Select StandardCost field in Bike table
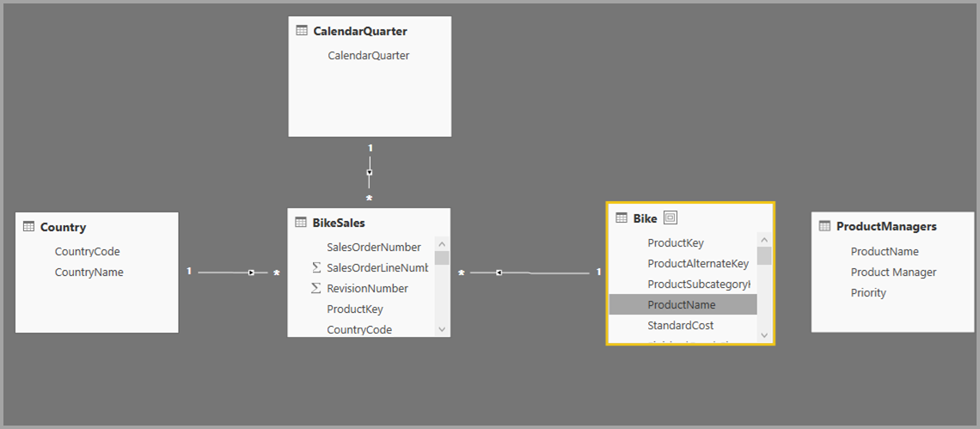 pos(681,326)
